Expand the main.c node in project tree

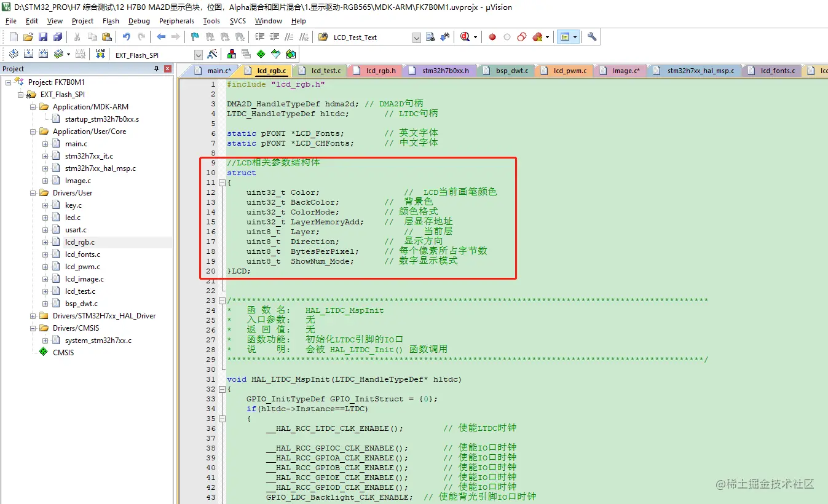45,143
